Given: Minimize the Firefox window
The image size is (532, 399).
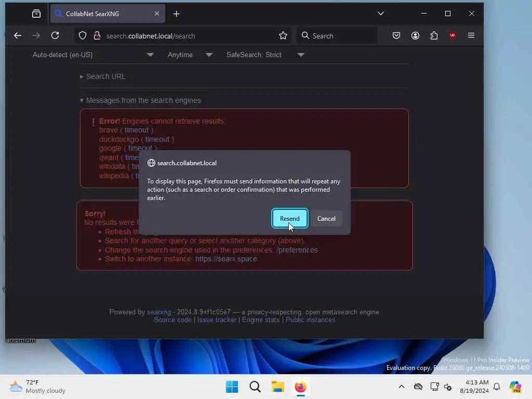Looking at the screenshot, I should tap(424, 14).
